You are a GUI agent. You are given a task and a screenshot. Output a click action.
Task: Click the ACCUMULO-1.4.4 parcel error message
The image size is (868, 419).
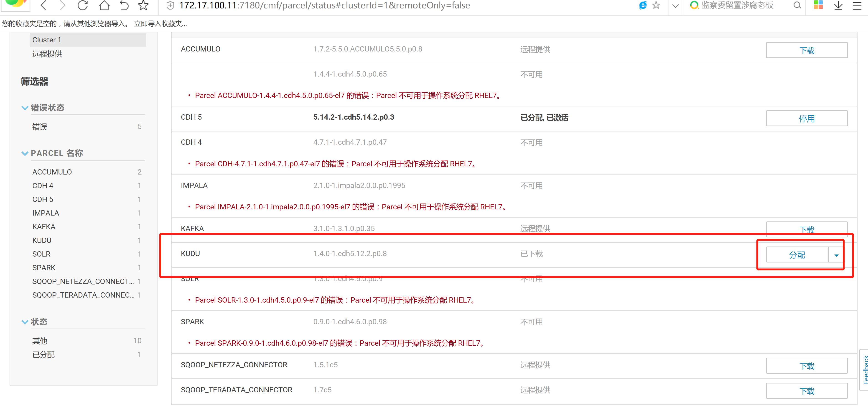click(x=349, y=95)
